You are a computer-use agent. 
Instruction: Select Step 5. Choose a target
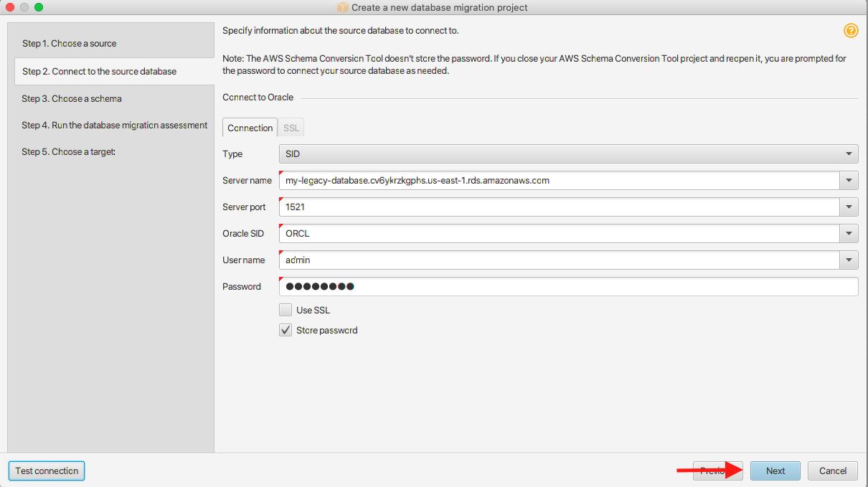[x=111, y=151]
